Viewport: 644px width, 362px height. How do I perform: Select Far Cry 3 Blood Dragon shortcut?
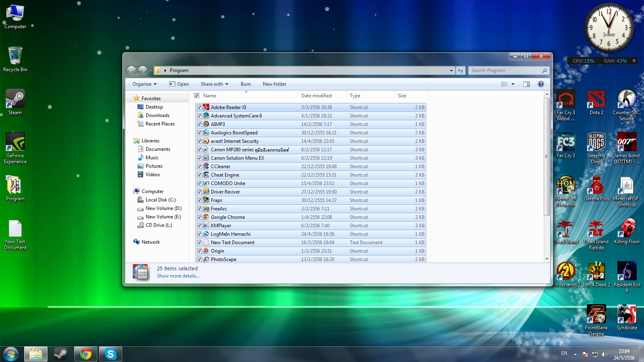coord(566,105)
